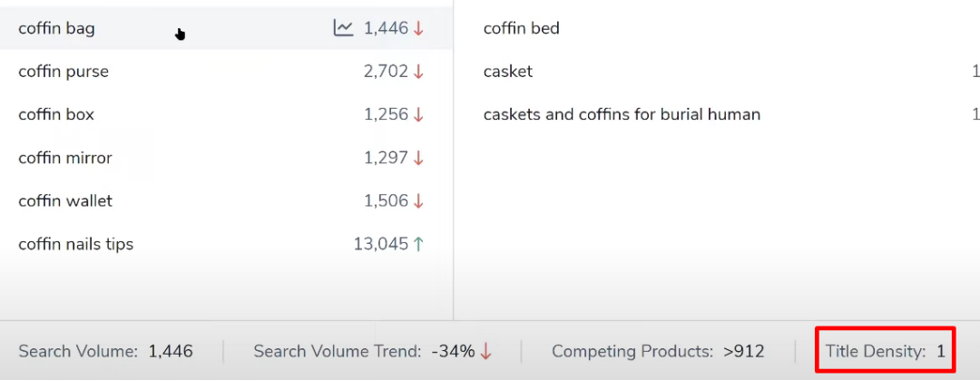This screenshot has height=380, width=980.
Task: Open caskets and coffins for burial human
Action: tap(622, 114)
